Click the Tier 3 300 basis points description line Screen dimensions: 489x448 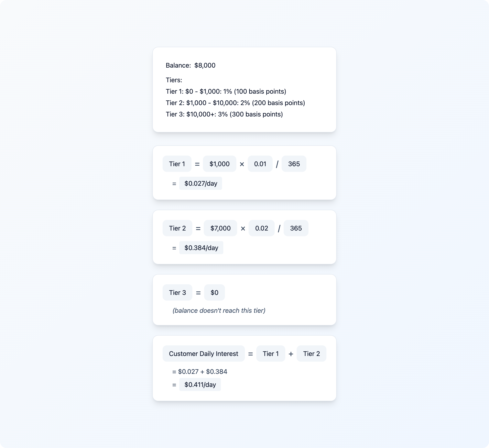pyautogui.click(x=224, y=114)
